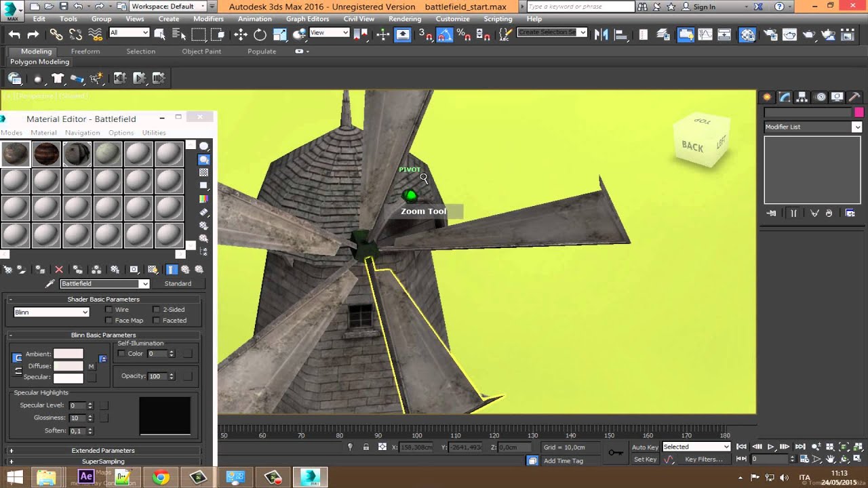Screen dimensions: 868x488
Task: Toggle checkered background in Material Editor
Action: (x=203, y=173)
